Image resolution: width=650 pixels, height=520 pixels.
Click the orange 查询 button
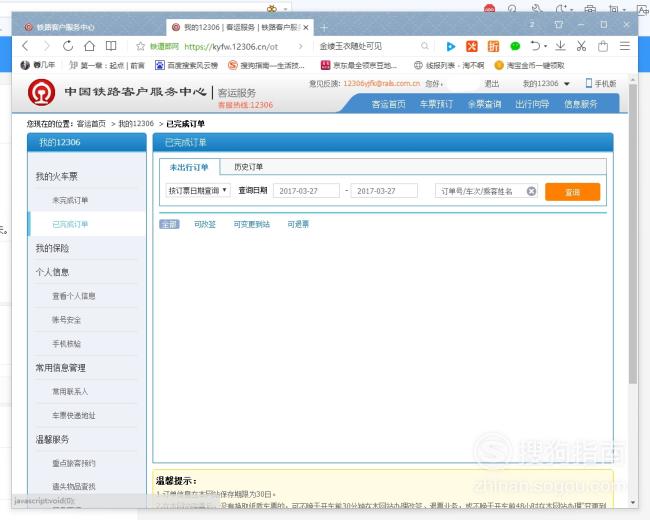coord(572,192)
